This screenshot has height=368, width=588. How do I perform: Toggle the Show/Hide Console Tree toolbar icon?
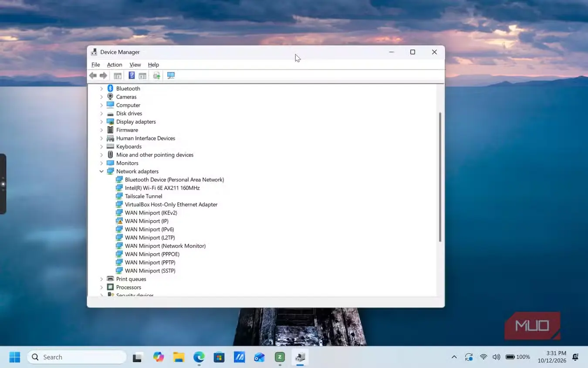pyautogui.click(x=118, y=75)
